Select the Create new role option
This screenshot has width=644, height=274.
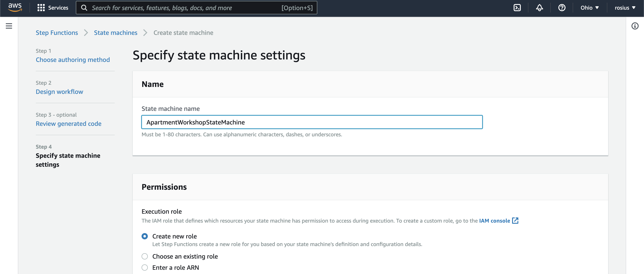[x=144, y=236]
